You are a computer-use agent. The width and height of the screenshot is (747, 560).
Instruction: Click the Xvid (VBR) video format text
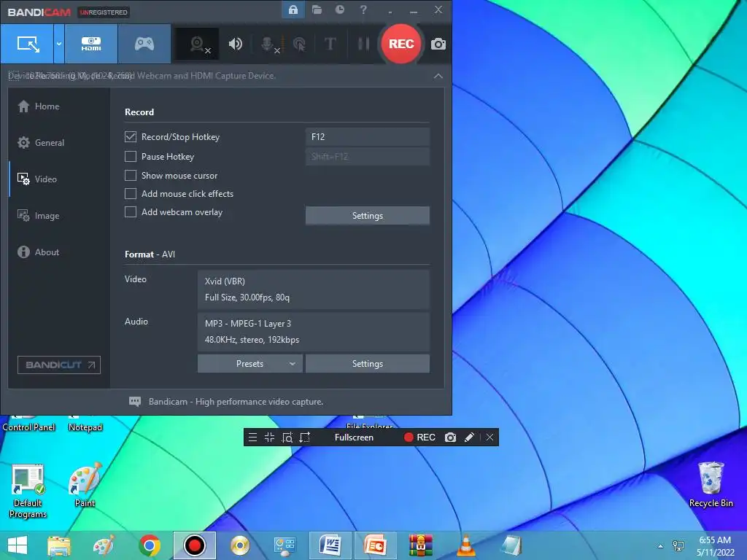(x=225, y=281)
